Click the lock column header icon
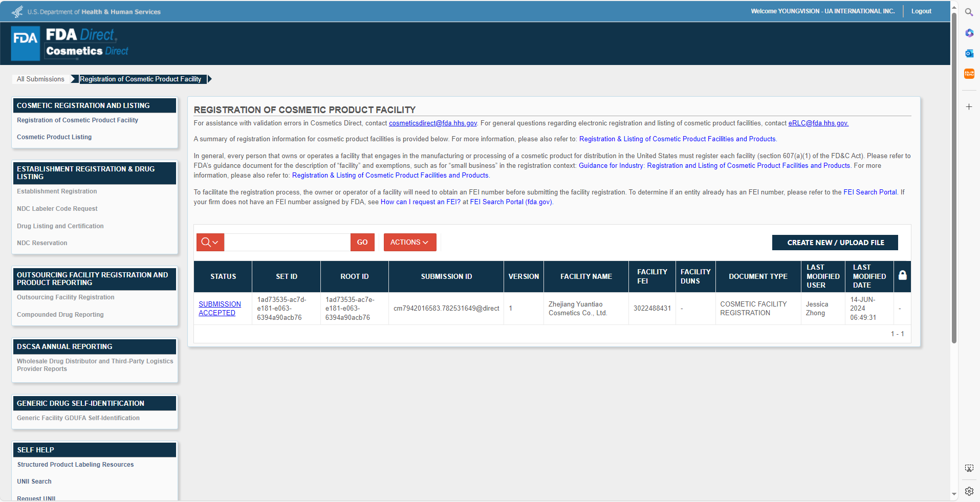Image resolution: width=980 pixels, height=502 pixels. tap(903, 275)
